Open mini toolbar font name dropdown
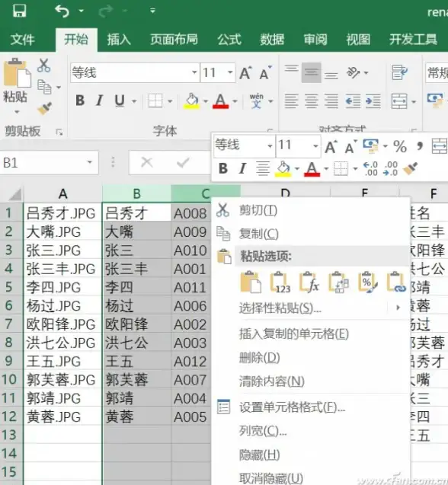The width and height of the screenshot is (448, 485). coord(270,145)
